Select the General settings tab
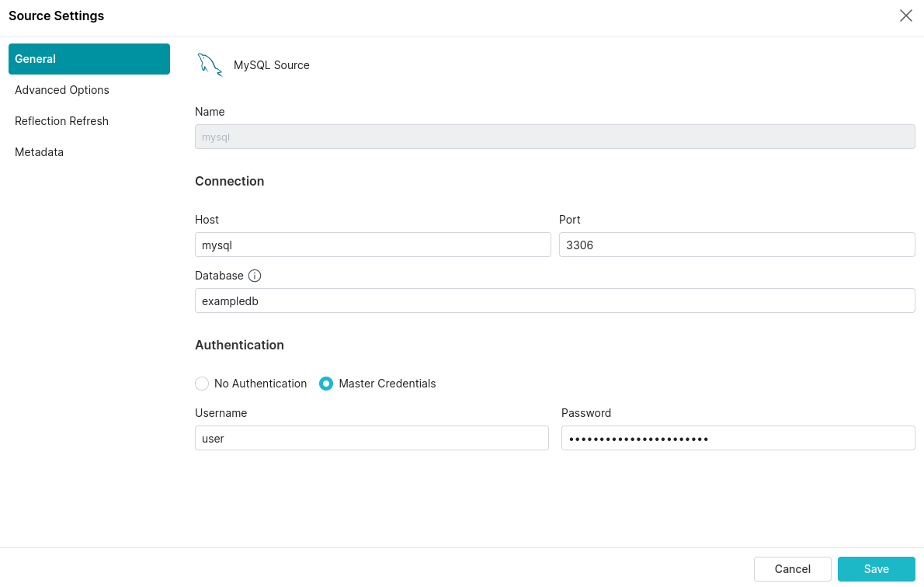The width and height of the screenshot is (924, 587). (x=36, y=58)
